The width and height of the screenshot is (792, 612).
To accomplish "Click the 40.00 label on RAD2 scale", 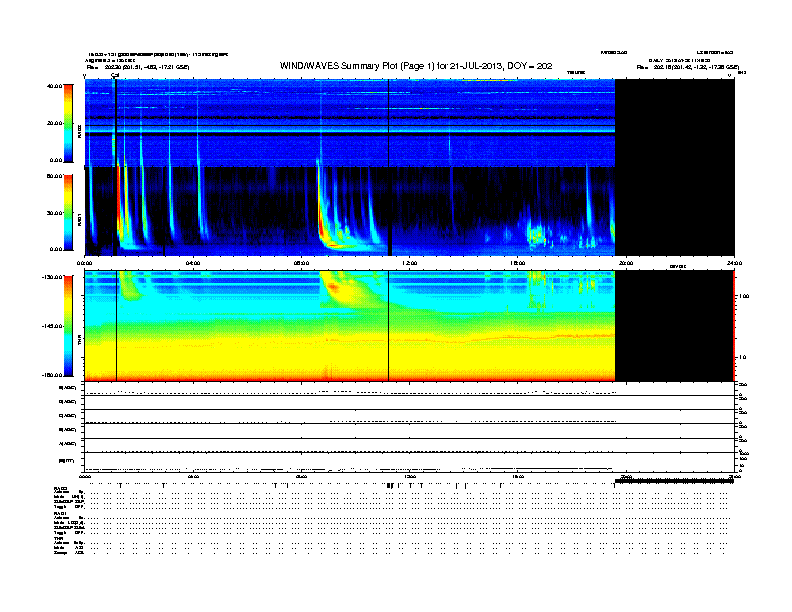I will click(x=54, y=86).
